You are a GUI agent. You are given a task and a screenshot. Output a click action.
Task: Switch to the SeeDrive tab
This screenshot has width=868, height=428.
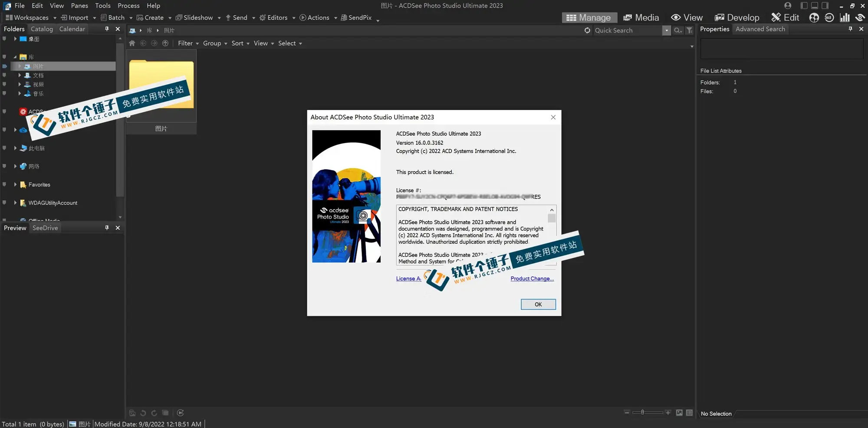(x=45, y=228)
